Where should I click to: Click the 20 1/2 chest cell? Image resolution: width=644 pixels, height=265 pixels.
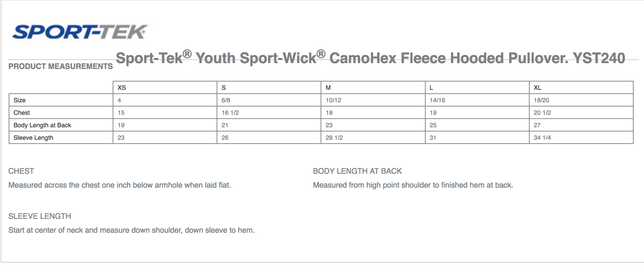pos(581,113)
